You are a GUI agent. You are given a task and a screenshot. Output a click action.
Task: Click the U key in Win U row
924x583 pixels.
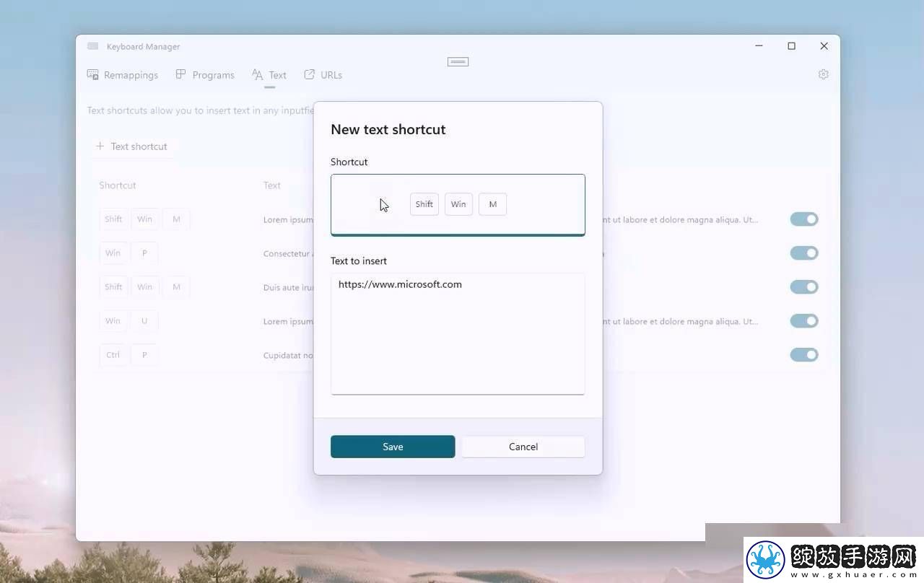click(x=144, y=321)
